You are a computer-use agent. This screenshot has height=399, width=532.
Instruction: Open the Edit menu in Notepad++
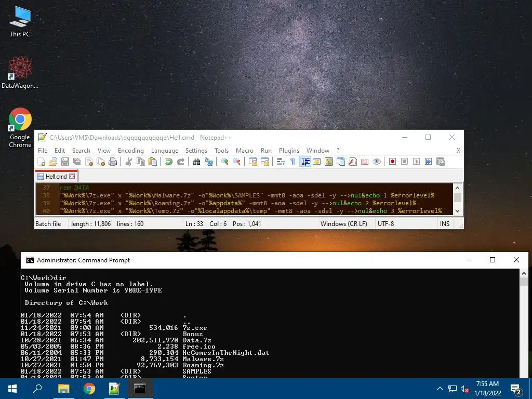[60, 151]
